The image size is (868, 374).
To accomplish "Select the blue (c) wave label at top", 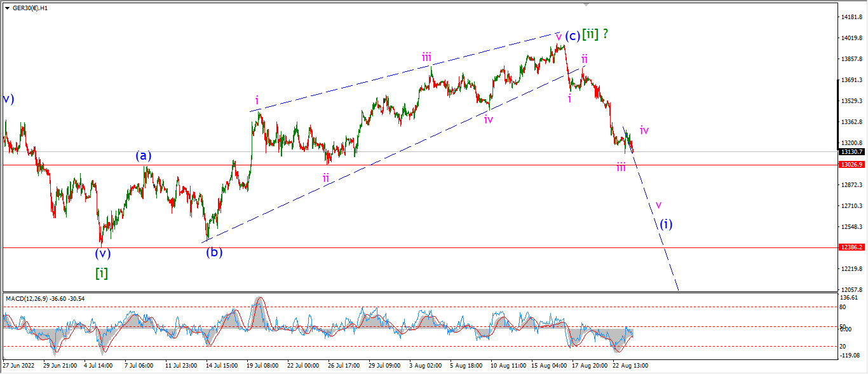I will tap(573, 36).
